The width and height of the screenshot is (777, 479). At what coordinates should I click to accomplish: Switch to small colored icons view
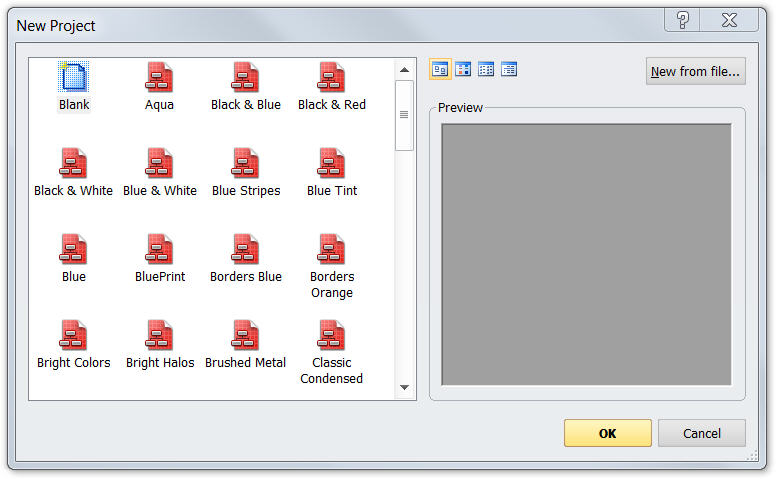463,69
